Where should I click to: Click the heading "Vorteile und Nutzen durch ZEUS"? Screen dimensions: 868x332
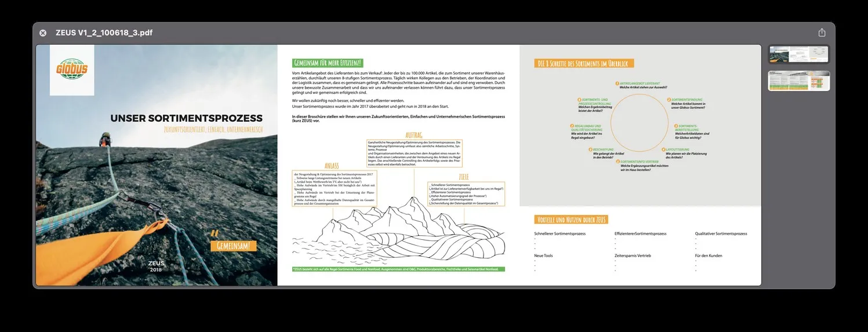572,220
